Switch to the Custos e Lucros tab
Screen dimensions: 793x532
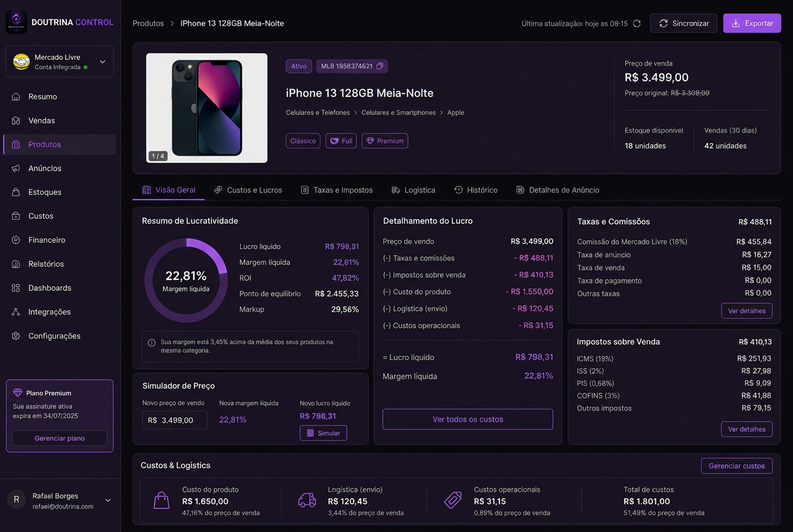[248, 190]
